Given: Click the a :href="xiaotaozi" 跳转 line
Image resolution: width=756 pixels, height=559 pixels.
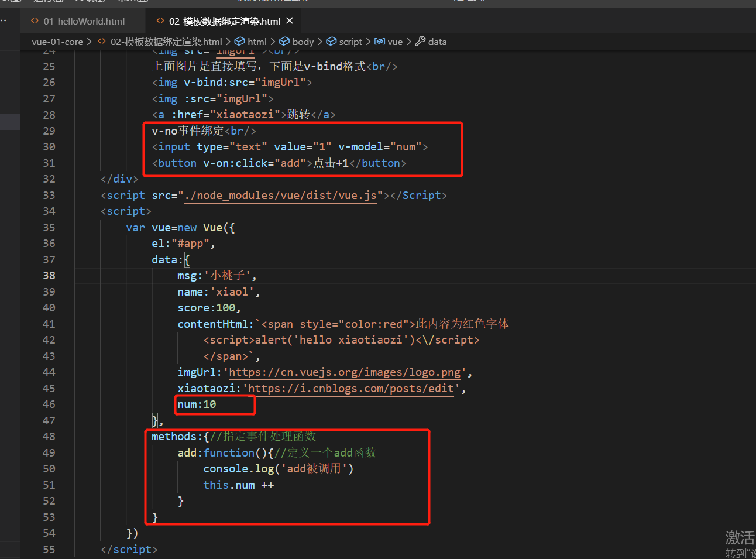Looking at the screenshot, I should (243, 115).
